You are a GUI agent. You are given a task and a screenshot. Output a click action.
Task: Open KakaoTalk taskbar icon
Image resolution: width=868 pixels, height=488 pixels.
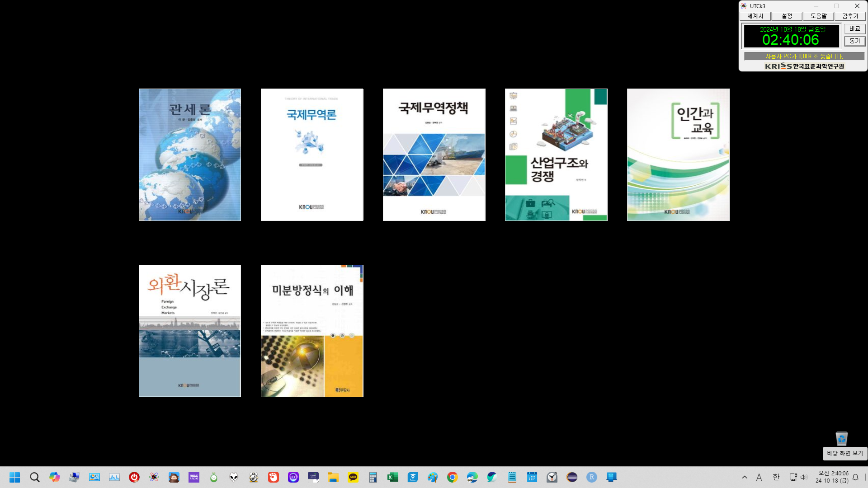click(353, 477)
